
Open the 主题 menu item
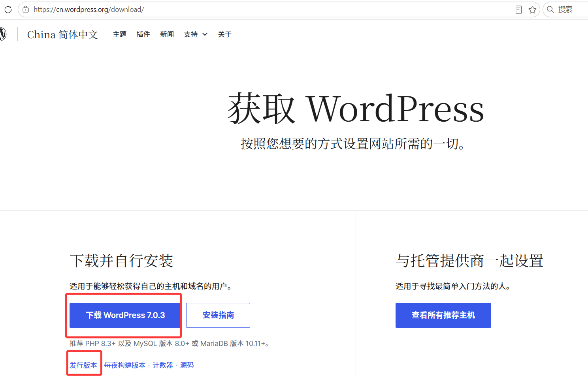(120, 34)
